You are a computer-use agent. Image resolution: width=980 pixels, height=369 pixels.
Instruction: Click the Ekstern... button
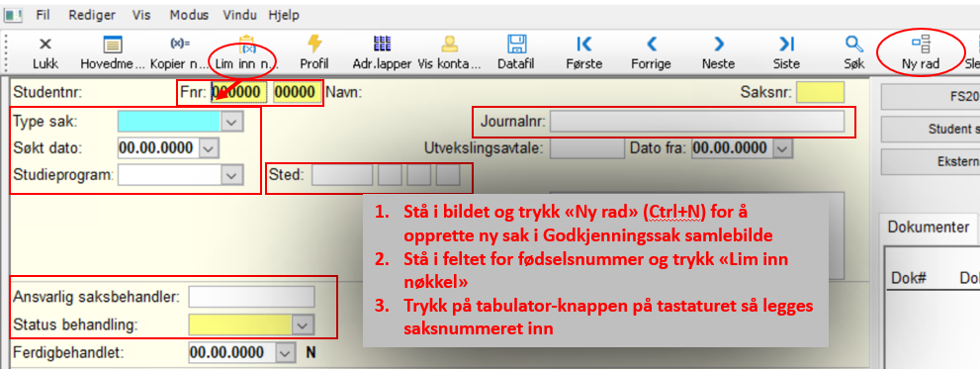pyautogui.click(x=930, y=161)
